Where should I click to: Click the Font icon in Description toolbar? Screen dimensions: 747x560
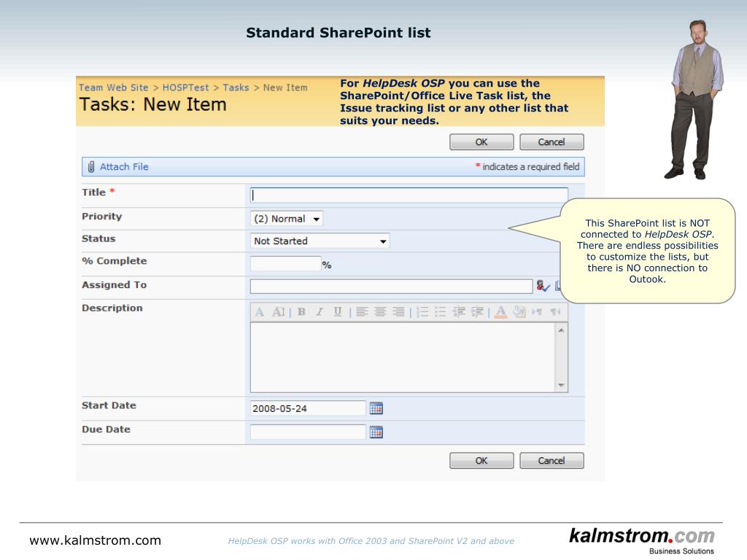259,312
